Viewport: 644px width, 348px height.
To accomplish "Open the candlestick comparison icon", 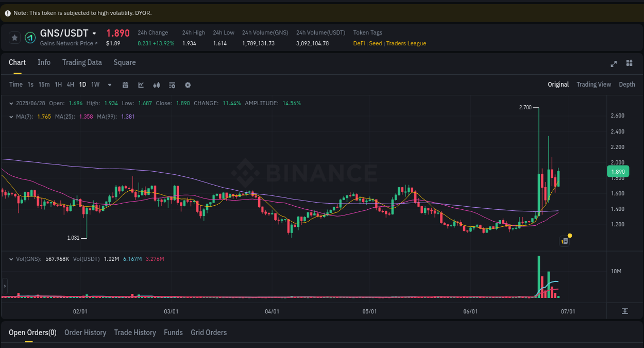I will (x=157, y=85).
